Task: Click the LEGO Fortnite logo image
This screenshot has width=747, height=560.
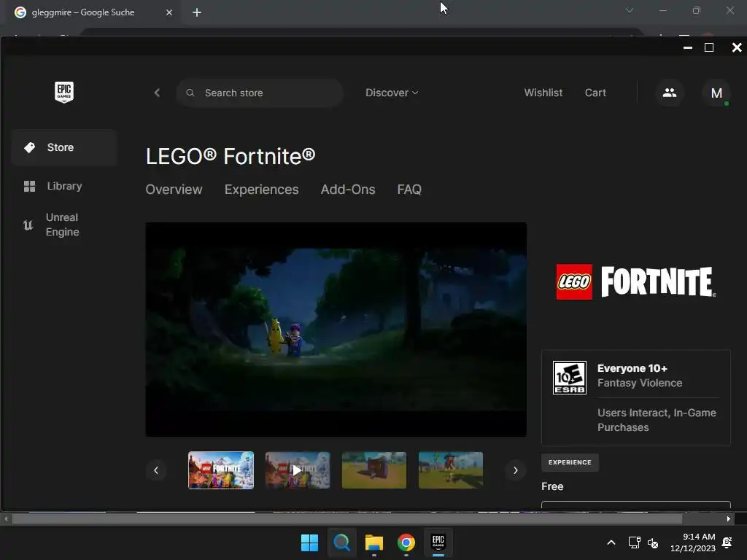Action: 636,282
